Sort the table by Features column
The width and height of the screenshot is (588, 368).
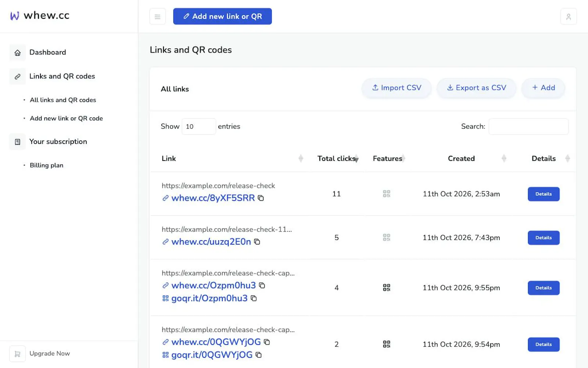tap(403, 159)
